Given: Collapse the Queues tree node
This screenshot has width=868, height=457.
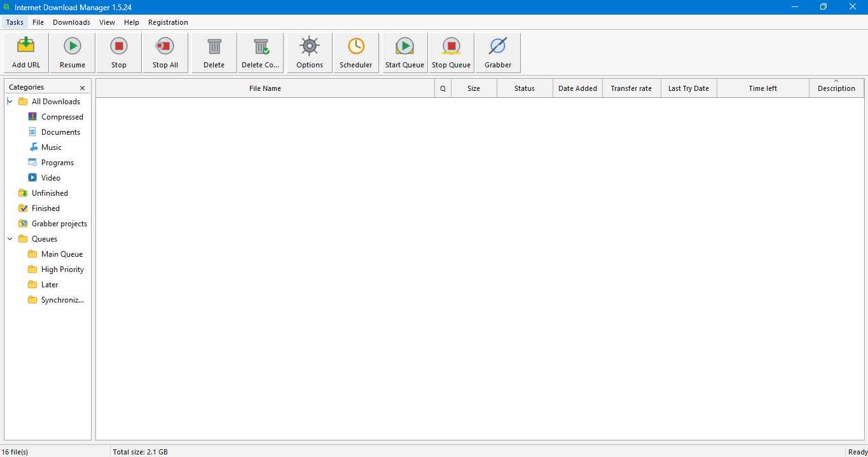Looking at the screenshot, I should 10,239.
